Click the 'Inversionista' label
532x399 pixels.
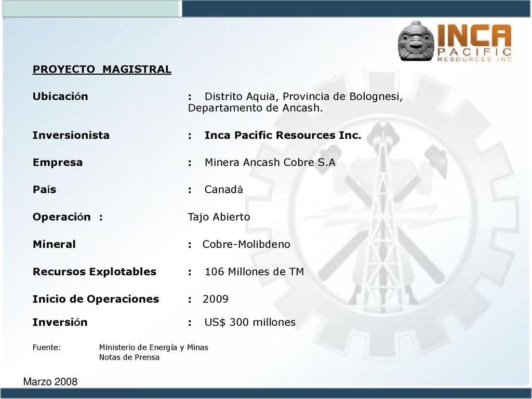tap(71, 135)
